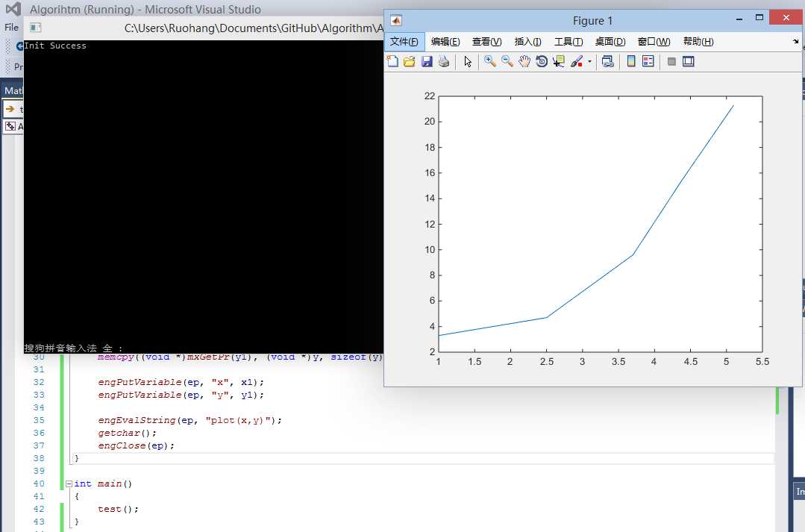Image resolution: width=805 pixels, height=532 pixels.
Task: Select the Pan hand tool
Action: [x=524, y=62]
